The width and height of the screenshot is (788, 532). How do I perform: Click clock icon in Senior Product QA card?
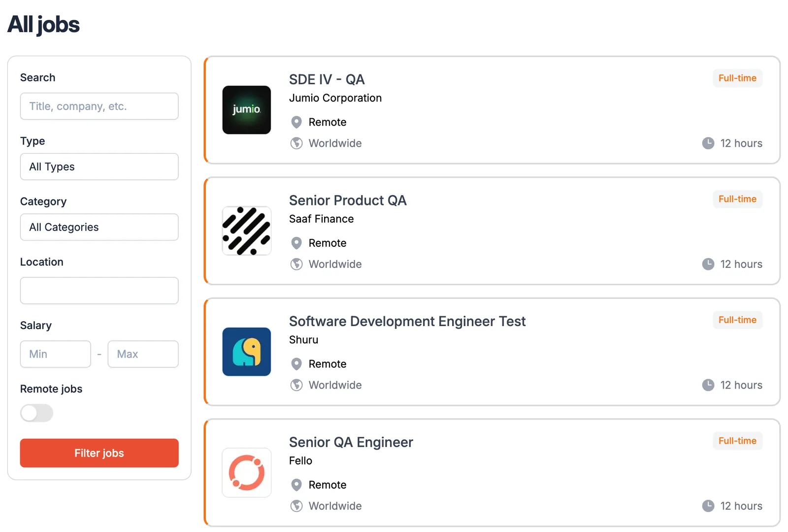708,264
